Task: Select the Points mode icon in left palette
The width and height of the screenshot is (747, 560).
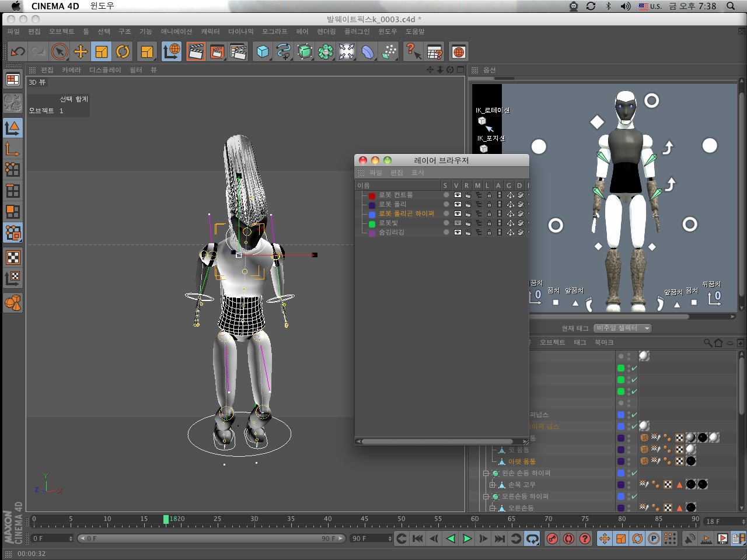Action: click(x=13, y=169)
